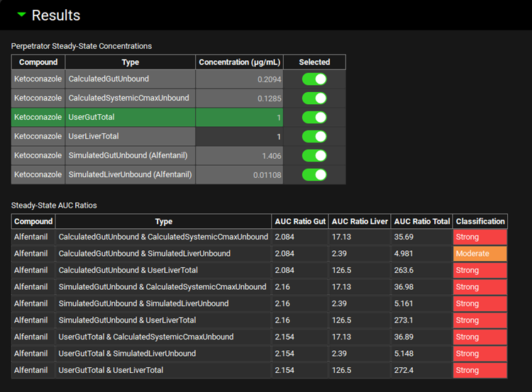Toggle CalculatedSystemicCmaxUnbound selected switch
Viewport: 532px width, 392px height.
click(314, 98)
